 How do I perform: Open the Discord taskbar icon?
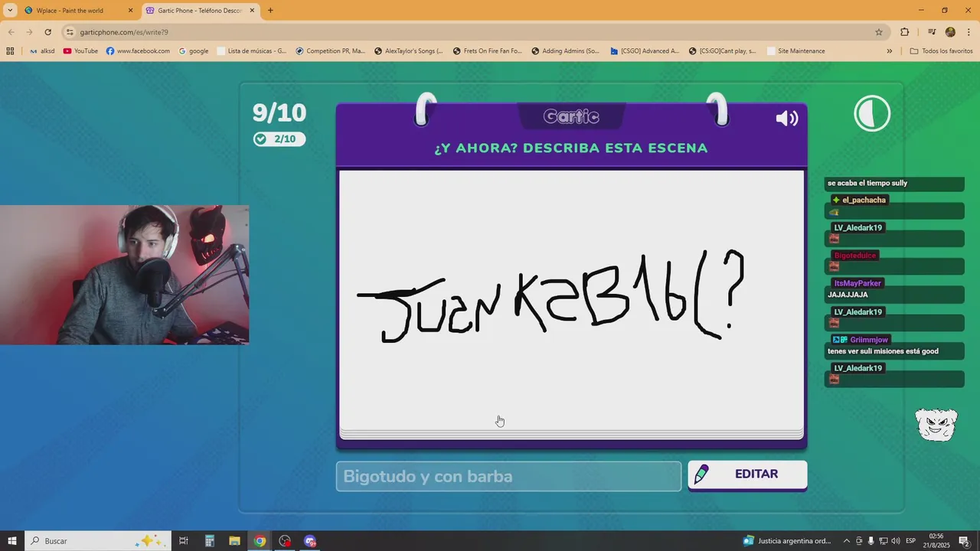310,541
